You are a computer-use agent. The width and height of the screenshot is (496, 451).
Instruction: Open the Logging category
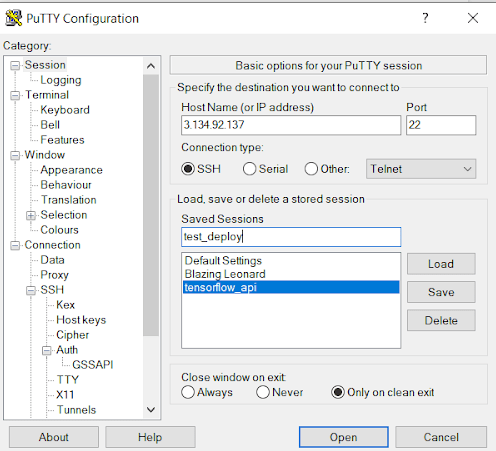61,80
